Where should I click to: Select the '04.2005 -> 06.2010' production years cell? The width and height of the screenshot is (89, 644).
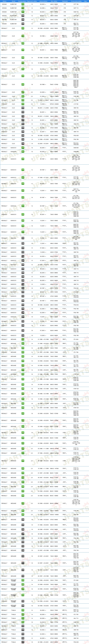(x=43, y=265)
